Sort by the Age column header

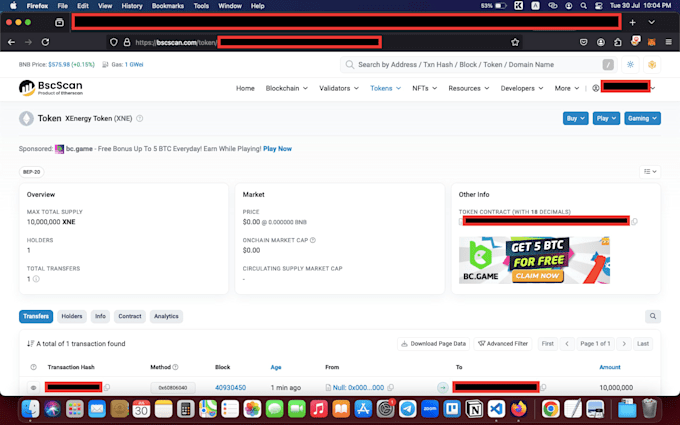276,367
